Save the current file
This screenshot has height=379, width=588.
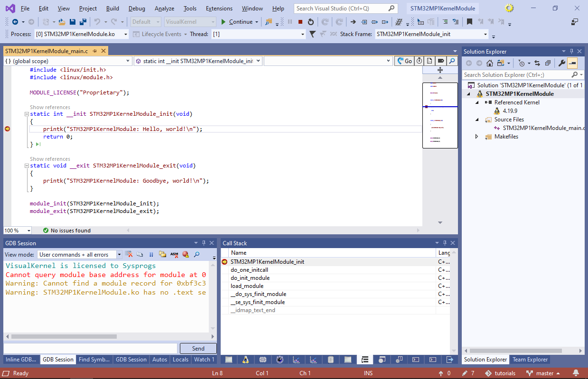click(x=73, y=22)
